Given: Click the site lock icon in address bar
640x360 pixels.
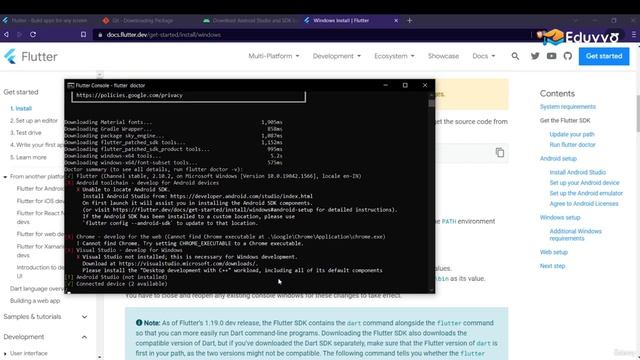Looking at the screenshot, I should (x=100, y=35).
